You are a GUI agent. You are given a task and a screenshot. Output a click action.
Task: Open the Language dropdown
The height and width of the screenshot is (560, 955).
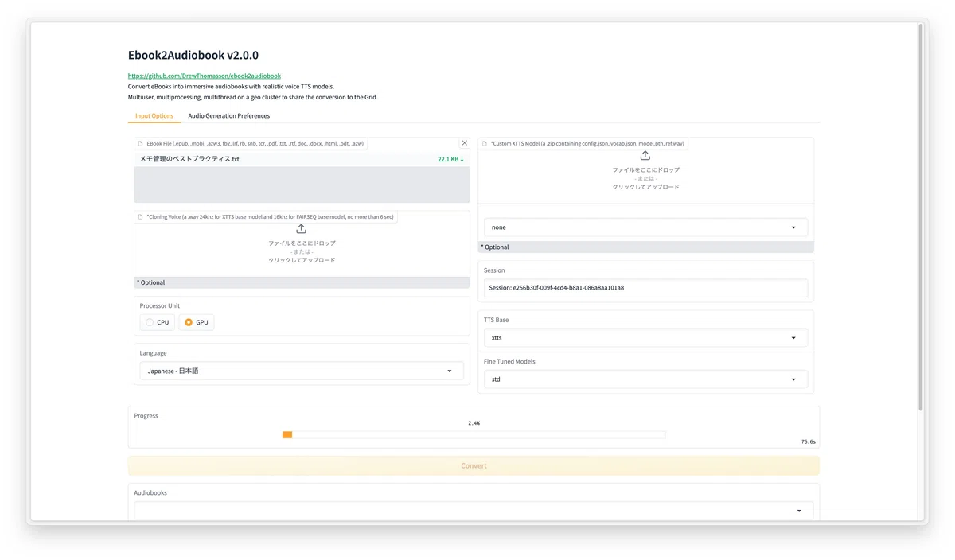tap(302, 371)
